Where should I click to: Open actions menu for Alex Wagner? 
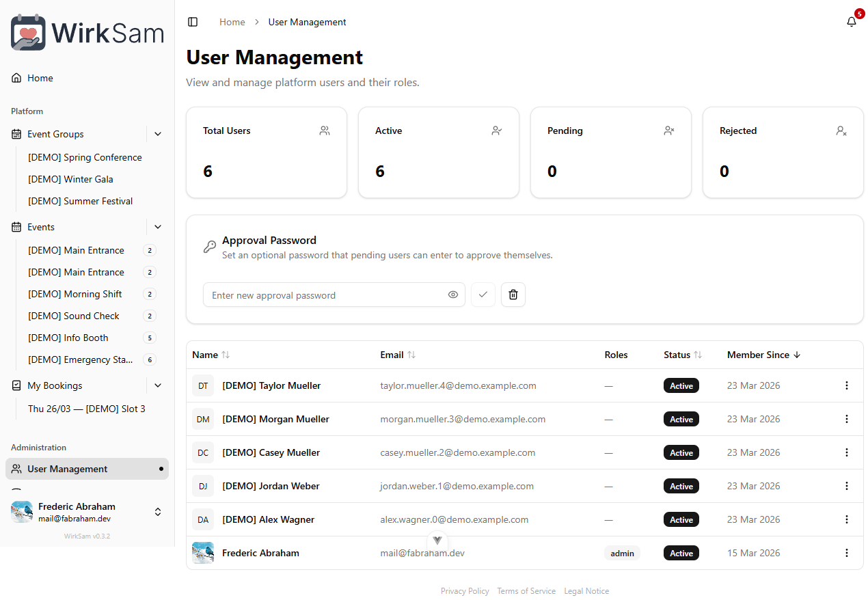coord(847,519)
